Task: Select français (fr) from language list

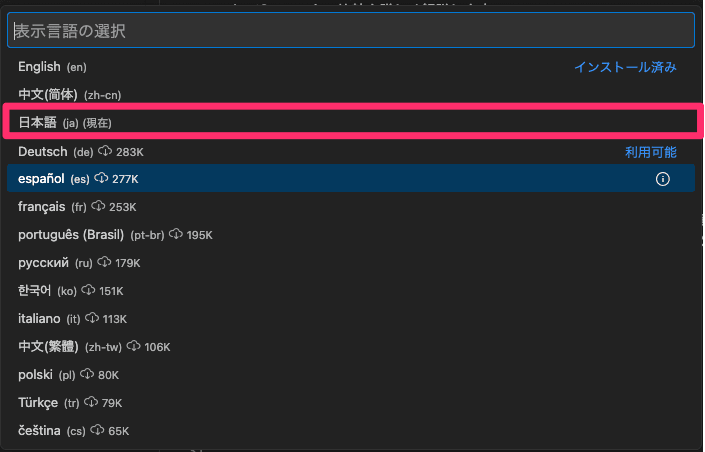Action: click(x=351, y=206)
